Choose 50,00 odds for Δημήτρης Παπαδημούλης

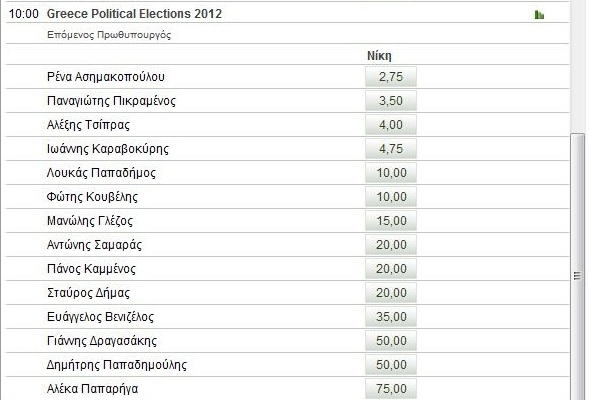391,365
